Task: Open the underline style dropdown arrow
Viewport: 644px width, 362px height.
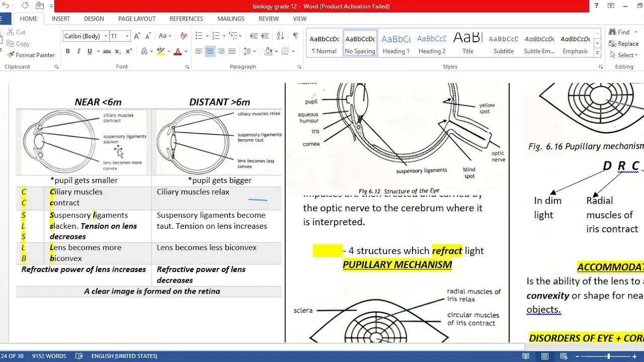Action: pyautogui.click(x=98, y=51)
